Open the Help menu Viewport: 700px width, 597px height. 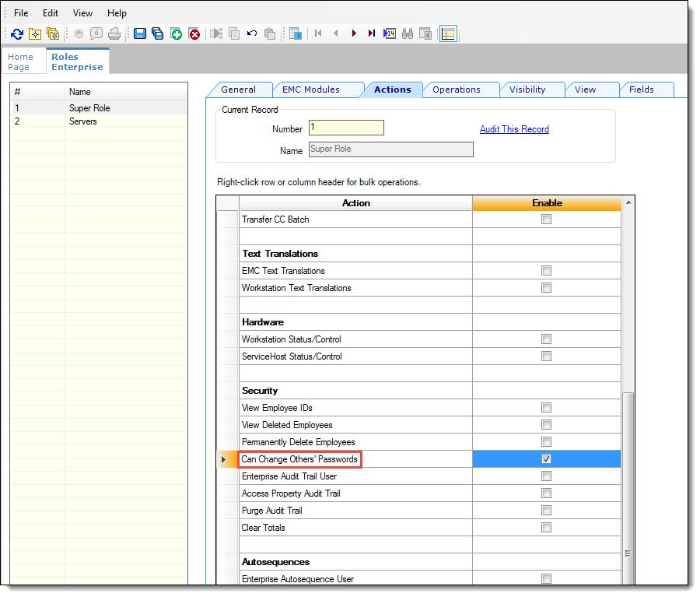coord(117,13)
